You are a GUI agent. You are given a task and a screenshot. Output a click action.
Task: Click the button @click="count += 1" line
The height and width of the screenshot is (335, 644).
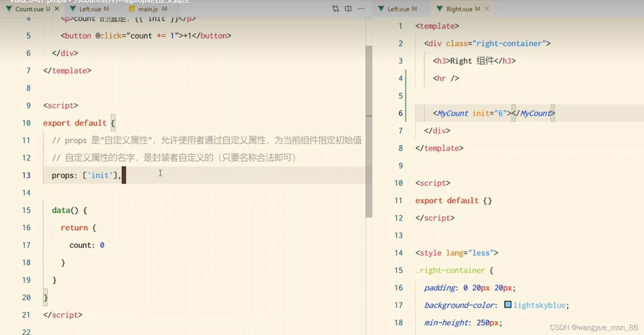pyautogui.click(x=146, y=36)
